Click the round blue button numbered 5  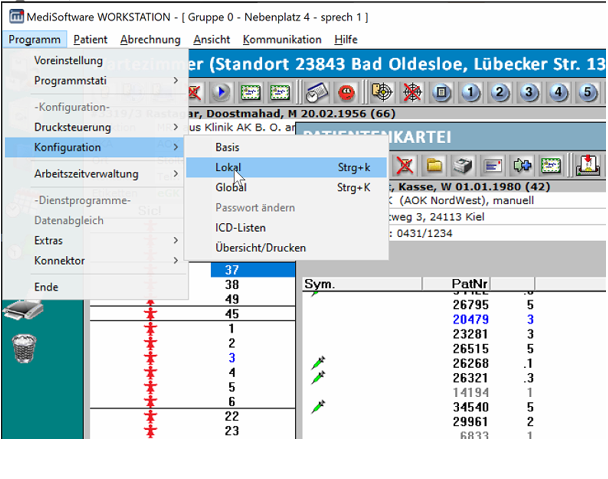[588, 93]
